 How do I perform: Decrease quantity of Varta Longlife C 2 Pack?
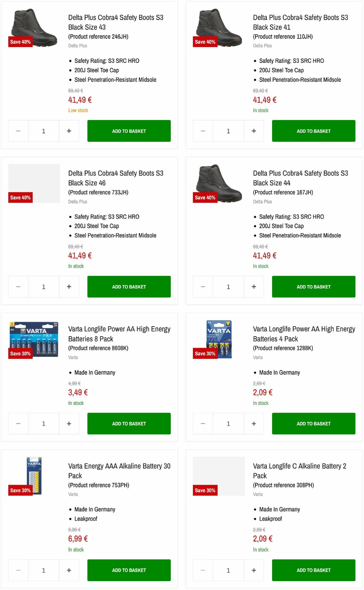click(x=202, y=570)
